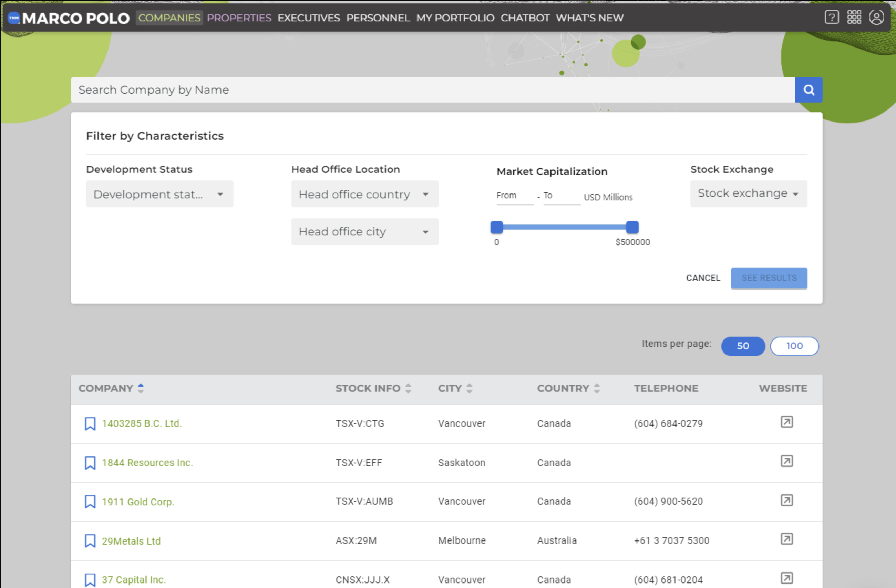Click stock info TSX-V:CTG
Viewport: 896px width, 588px height.
coord(360,423)
